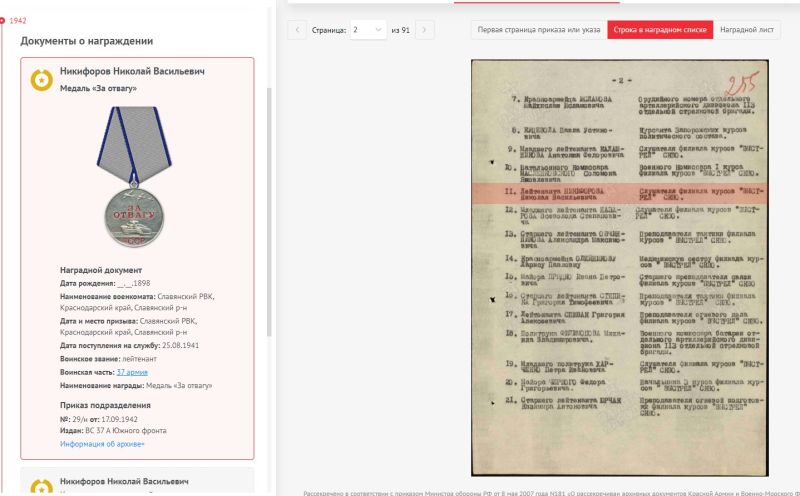The image size is (800, 496).
Task: Go to previous page arrow button
Action: tap(297, 30)
